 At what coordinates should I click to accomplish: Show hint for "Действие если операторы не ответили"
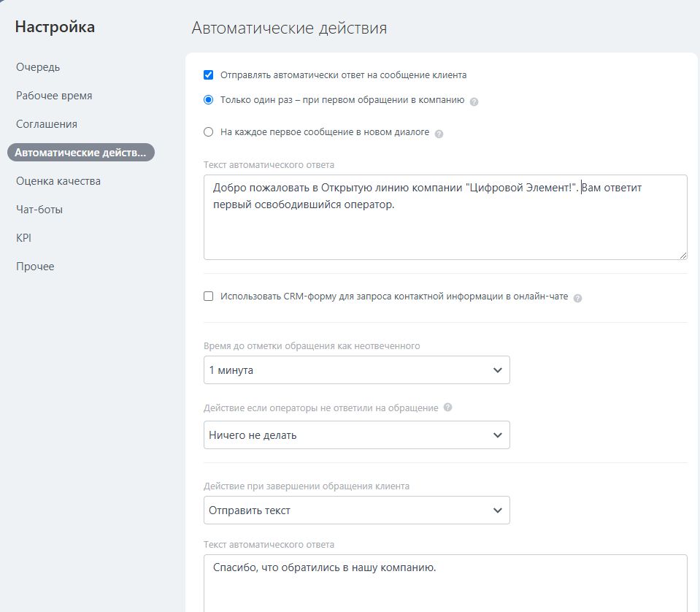448,408
